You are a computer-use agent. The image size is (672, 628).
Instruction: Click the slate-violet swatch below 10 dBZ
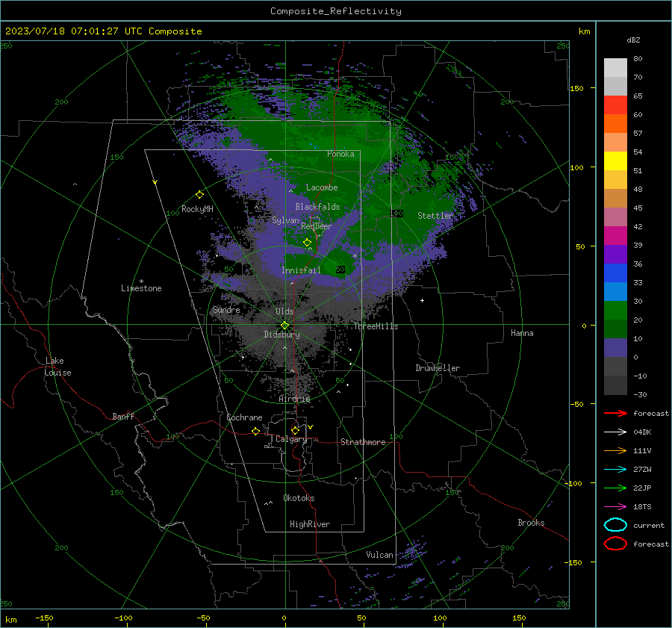pos(615,348)
